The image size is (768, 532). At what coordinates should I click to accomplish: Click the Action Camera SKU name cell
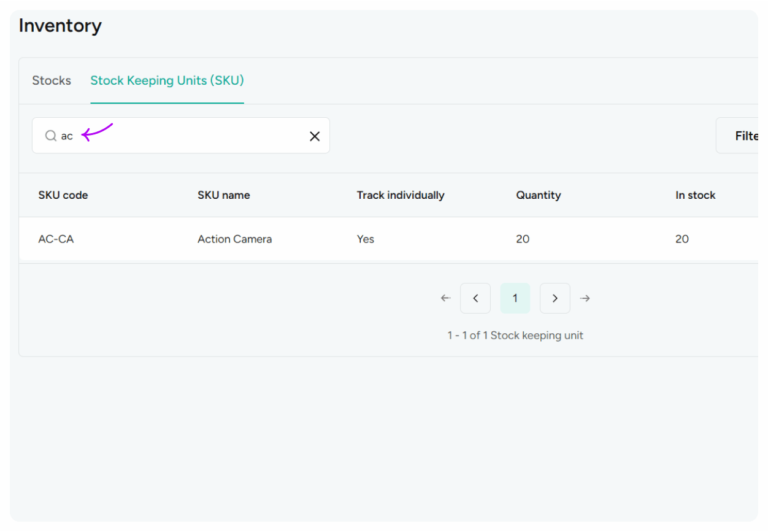[x=234, y=239]
